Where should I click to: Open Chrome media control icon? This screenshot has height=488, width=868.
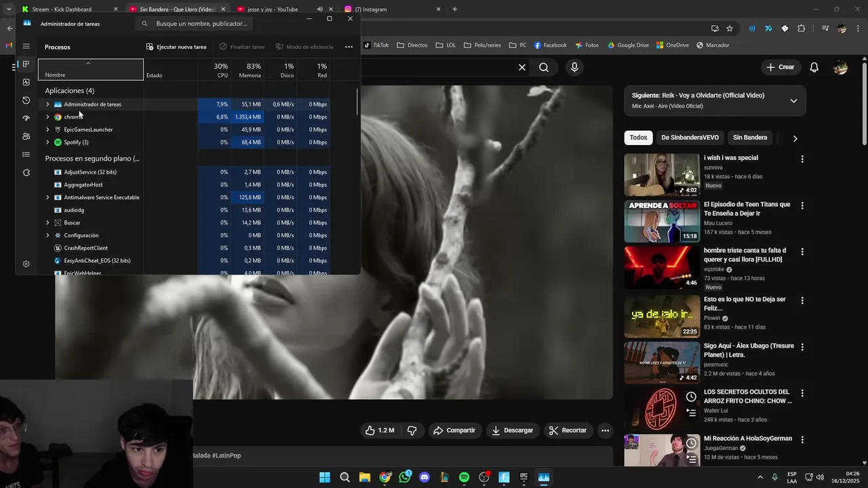point(825,28)
